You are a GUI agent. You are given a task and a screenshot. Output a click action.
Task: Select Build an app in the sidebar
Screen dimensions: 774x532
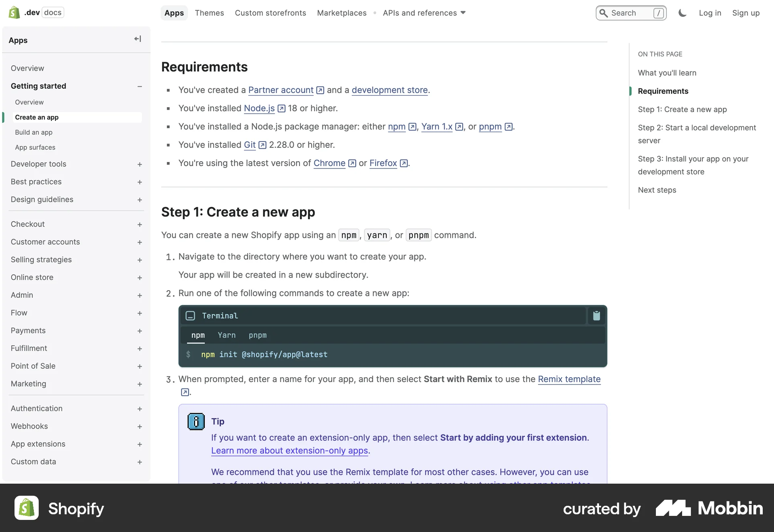point(34,132)
